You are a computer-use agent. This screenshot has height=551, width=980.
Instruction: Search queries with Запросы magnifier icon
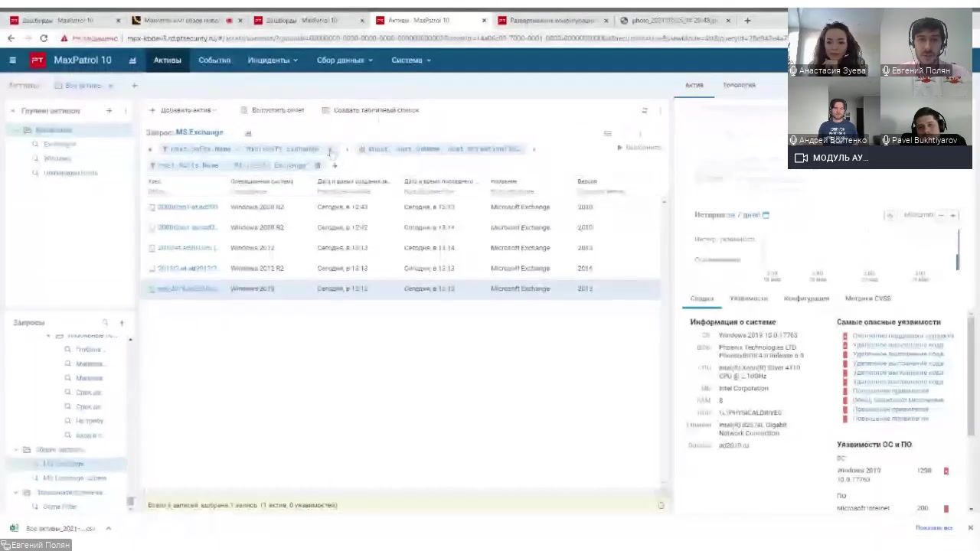tap(105, 322)
